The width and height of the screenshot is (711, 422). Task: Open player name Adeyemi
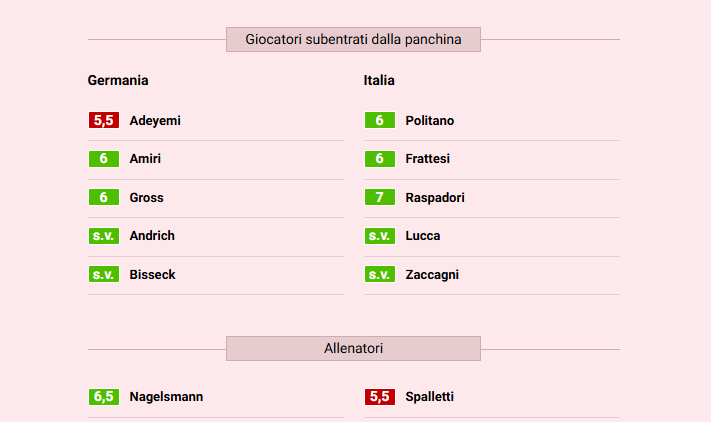point(155,121)
